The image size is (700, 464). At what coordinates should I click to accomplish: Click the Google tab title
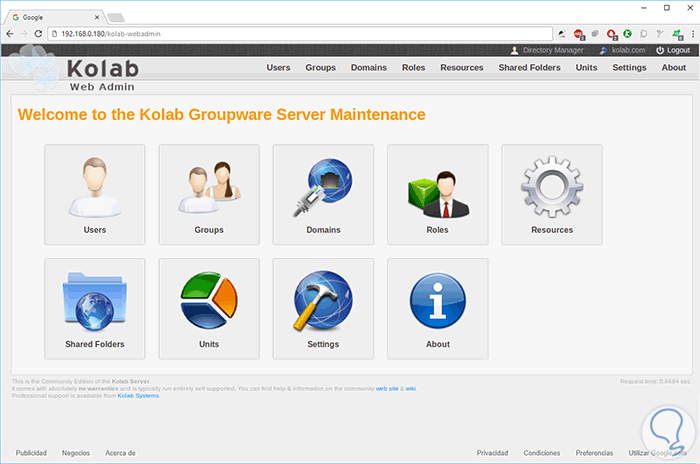tap(33, 17)
